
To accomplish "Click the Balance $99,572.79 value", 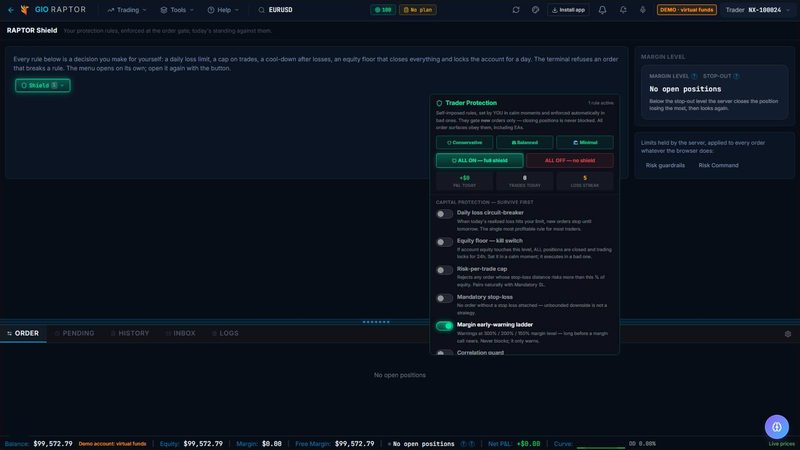I will tap(53, 444).
